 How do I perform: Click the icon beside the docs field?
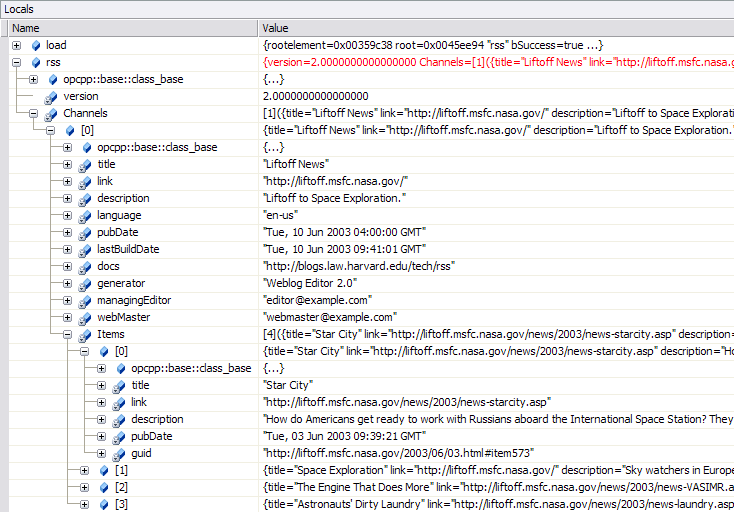point(85,266)
